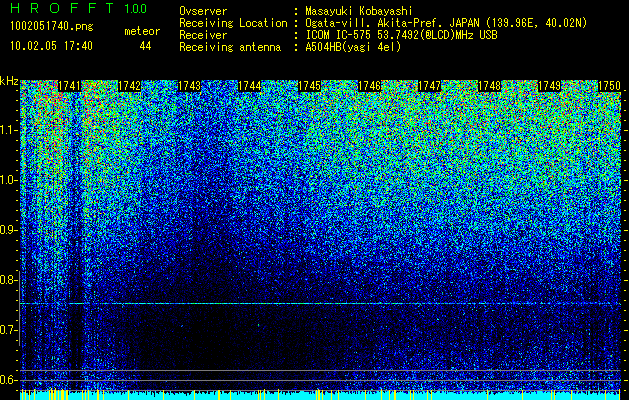Select the A504HB(yagi 4el) antenna text
Image resolution: width=629 pixels, height=400 pixels.
[x=353, y=47]
